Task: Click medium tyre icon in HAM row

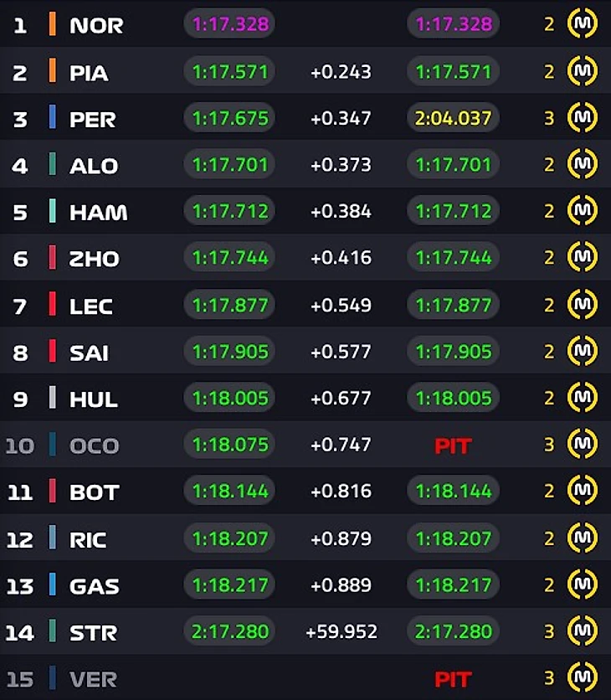Action: tap(582, 212)
